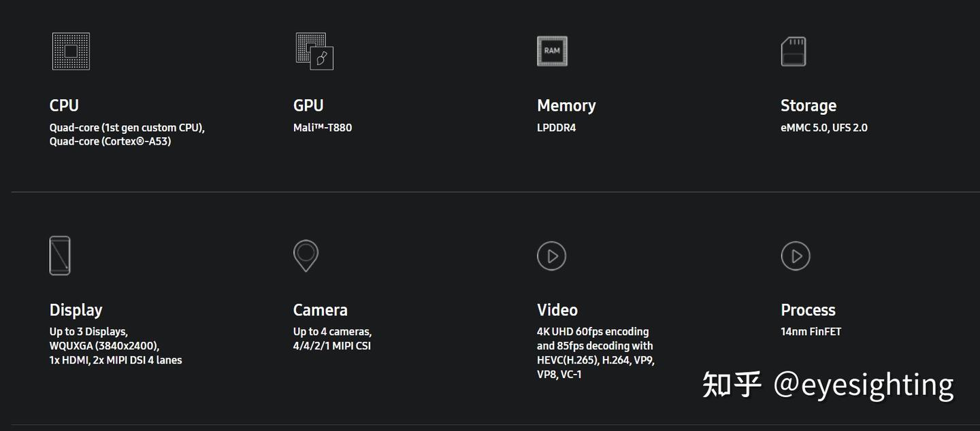This screenshot has width=980, height=431.
Task: Select the Storage heading
Action: click(808, 105)
